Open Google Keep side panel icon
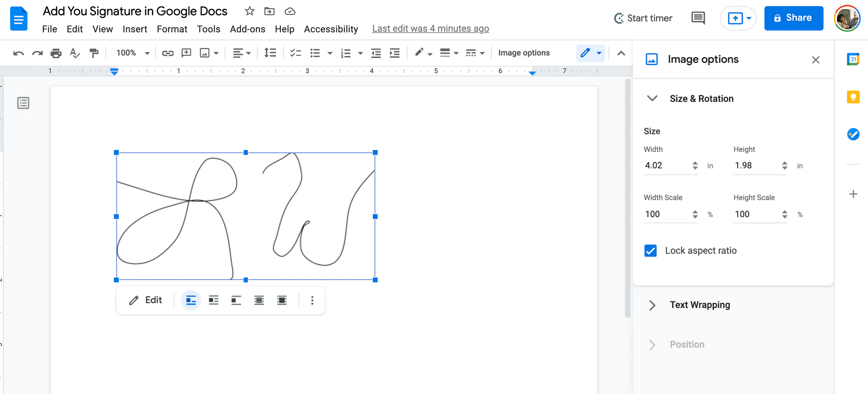This screenshot has width=868, height=394. click(853, 97)
